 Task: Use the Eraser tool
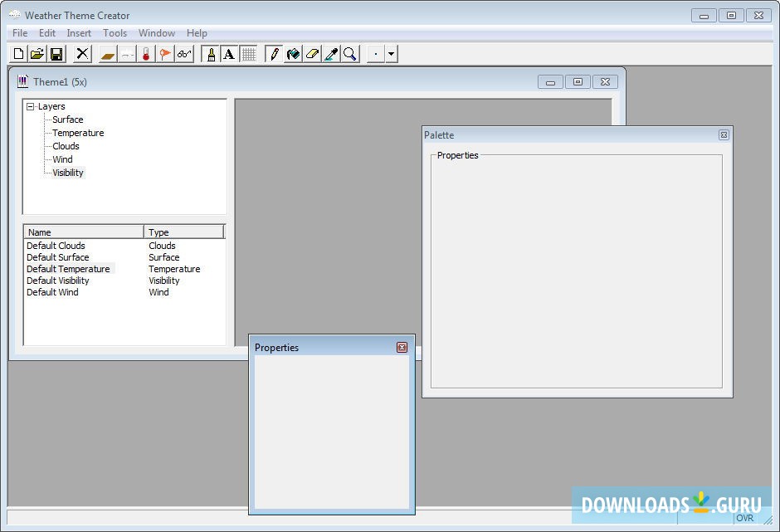pyautogui.click(x=312, y=53)
